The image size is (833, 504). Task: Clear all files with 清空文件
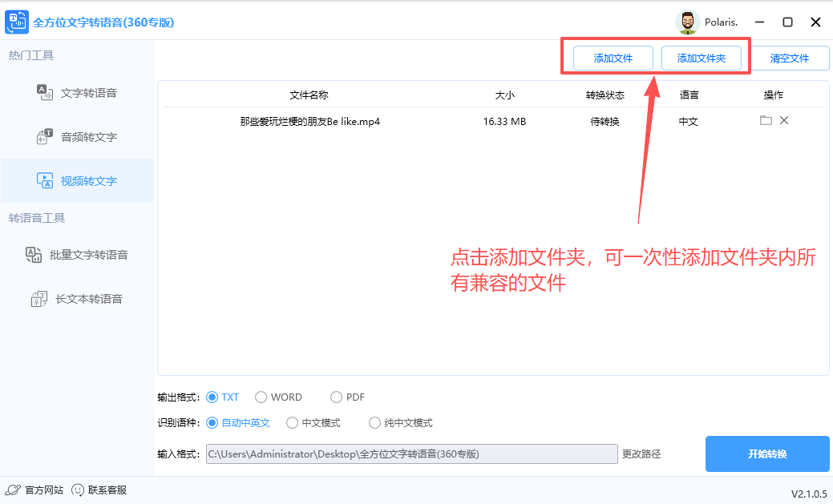(791, 58)
